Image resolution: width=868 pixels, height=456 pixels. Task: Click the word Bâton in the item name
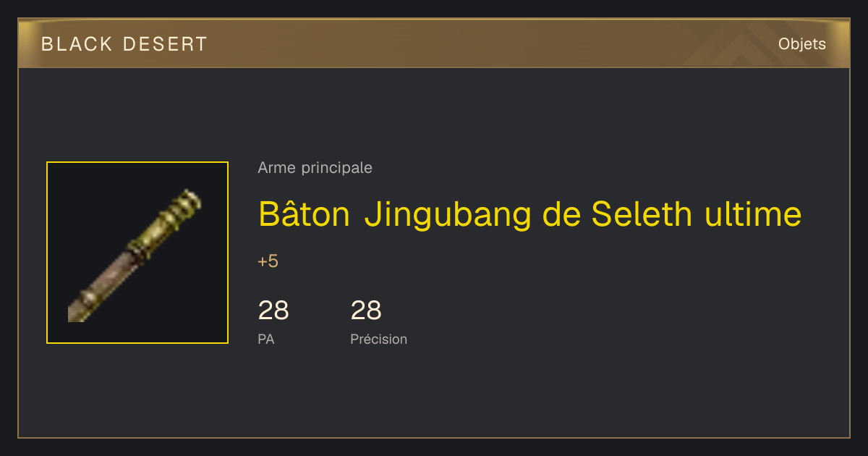305,214
